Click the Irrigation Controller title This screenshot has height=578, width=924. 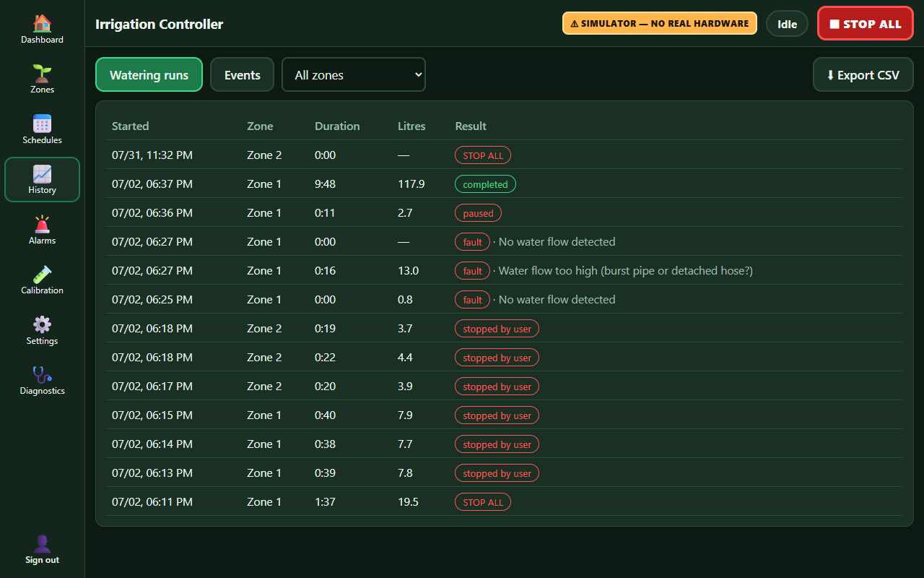(x=160, y=24)
